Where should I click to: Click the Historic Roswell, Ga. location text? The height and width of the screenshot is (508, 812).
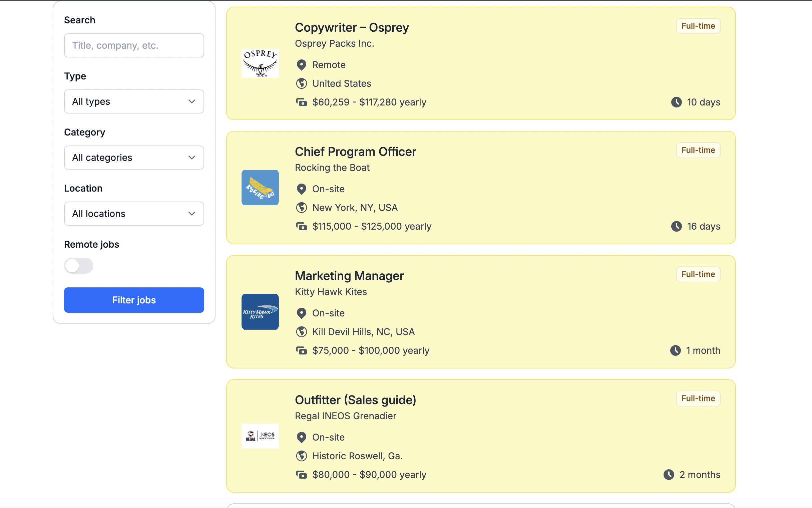coord(357,456)
